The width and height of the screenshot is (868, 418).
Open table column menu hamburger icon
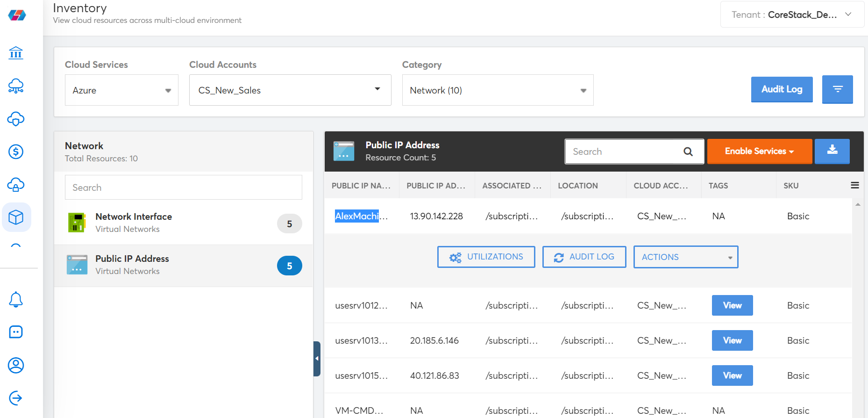(854, 186)
